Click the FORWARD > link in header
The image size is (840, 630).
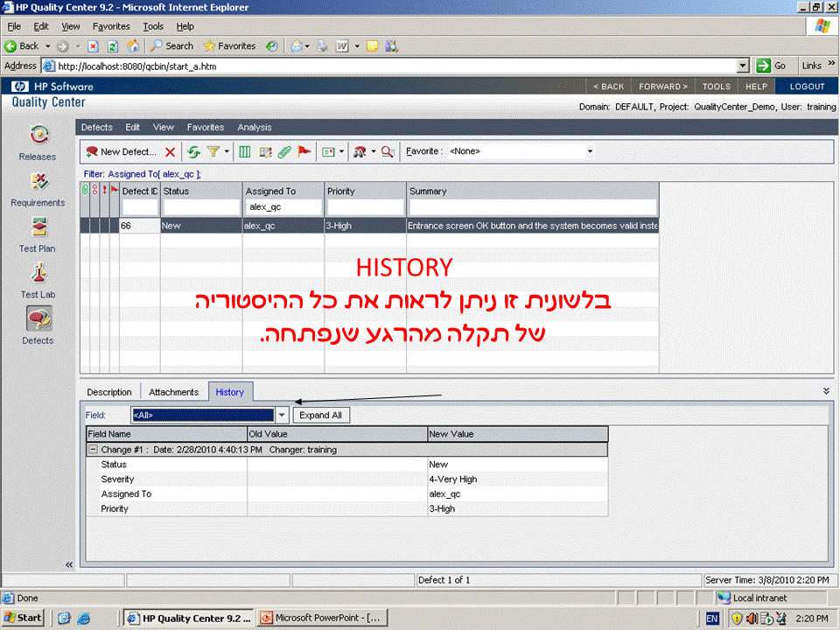663,87
